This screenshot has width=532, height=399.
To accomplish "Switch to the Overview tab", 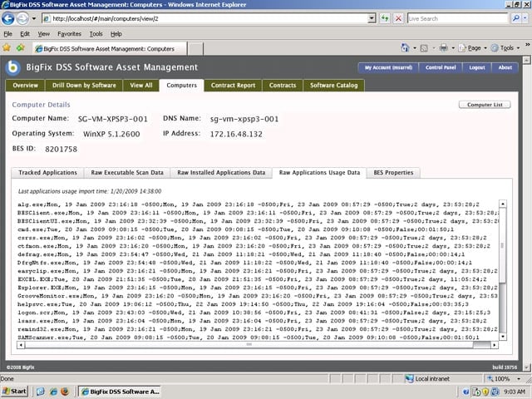I will coord(25,86).
